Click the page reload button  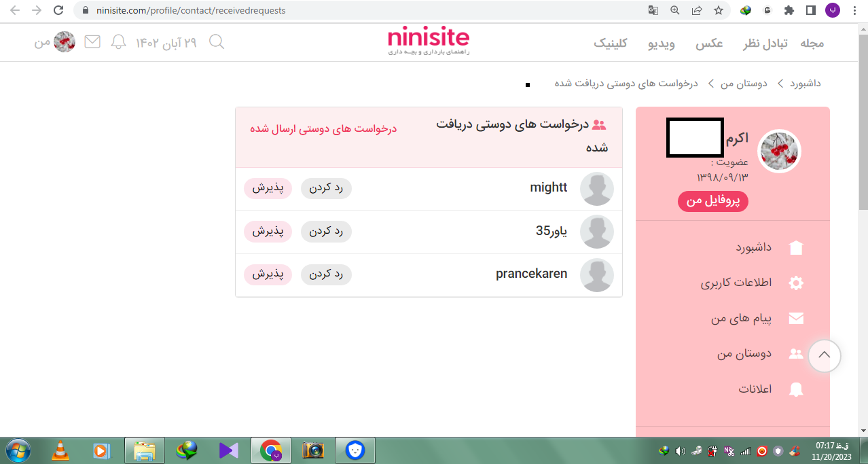[58, 10]
